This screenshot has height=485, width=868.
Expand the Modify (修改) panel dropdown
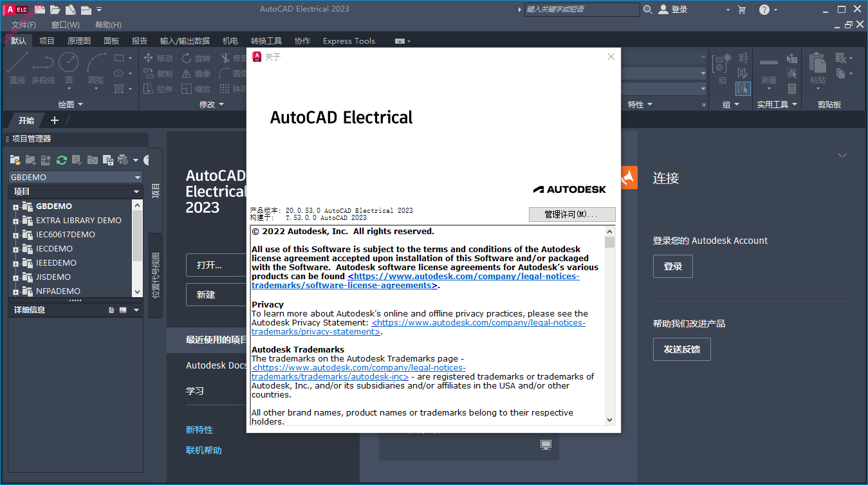point(212,104)
